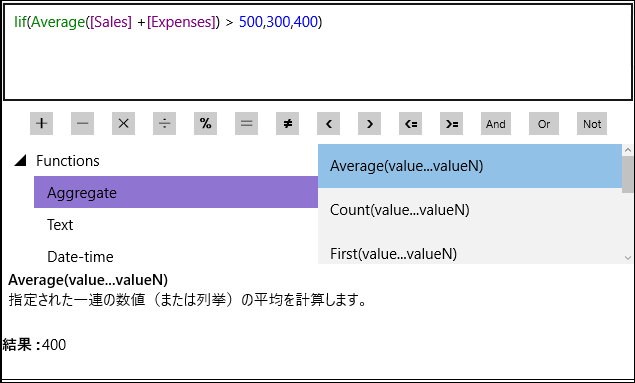Insert the percent operator

tap(205, 123)
